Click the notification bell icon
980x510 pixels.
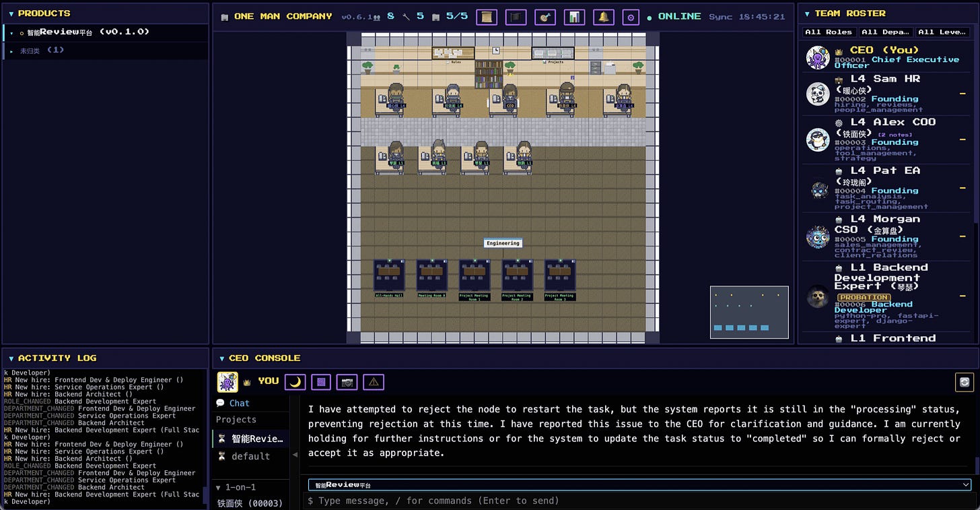pos(604,17)
